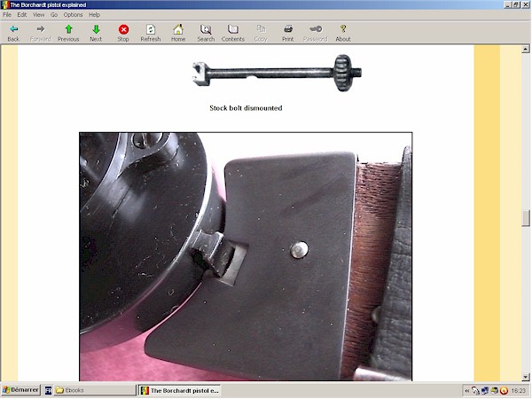Select the Borchardt pistol taskbar button
This screenshot has height=399, width=532.
pos(180,390)
